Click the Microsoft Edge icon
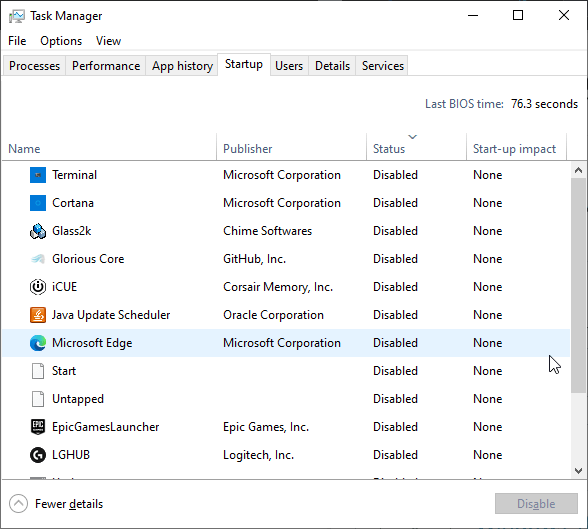The image size is (588, 529). 38,343
